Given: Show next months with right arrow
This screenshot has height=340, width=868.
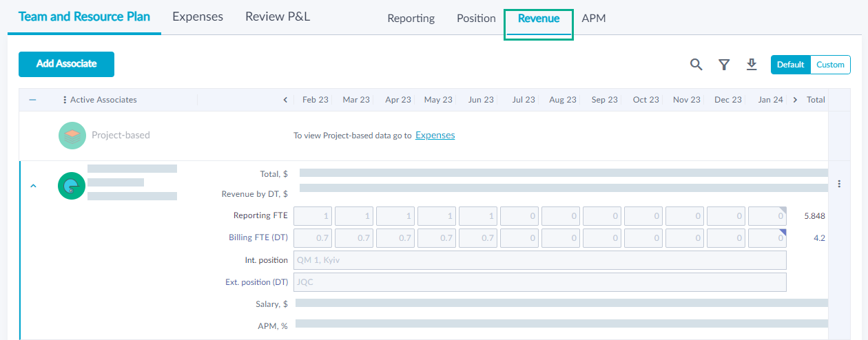Looking at the screenshot, I should tap(795, 100).
